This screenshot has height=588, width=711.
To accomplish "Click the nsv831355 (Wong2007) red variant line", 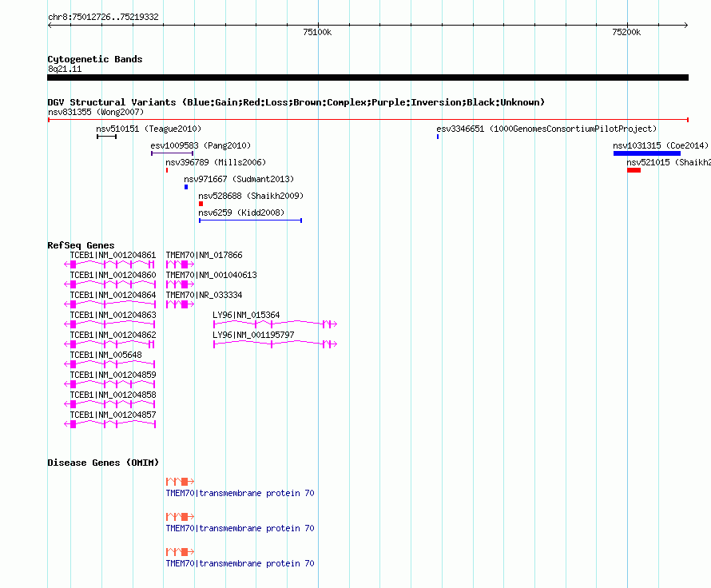I will 367,120.
